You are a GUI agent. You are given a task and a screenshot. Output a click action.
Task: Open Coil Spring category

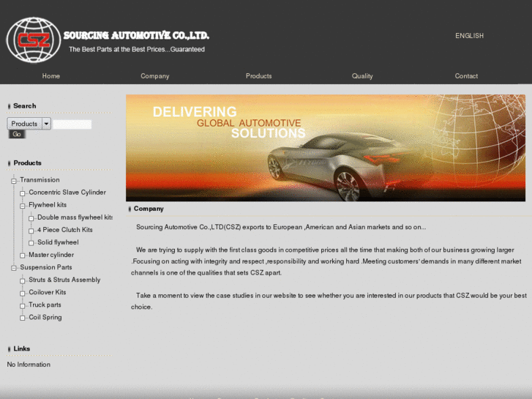tap(45, 318)
